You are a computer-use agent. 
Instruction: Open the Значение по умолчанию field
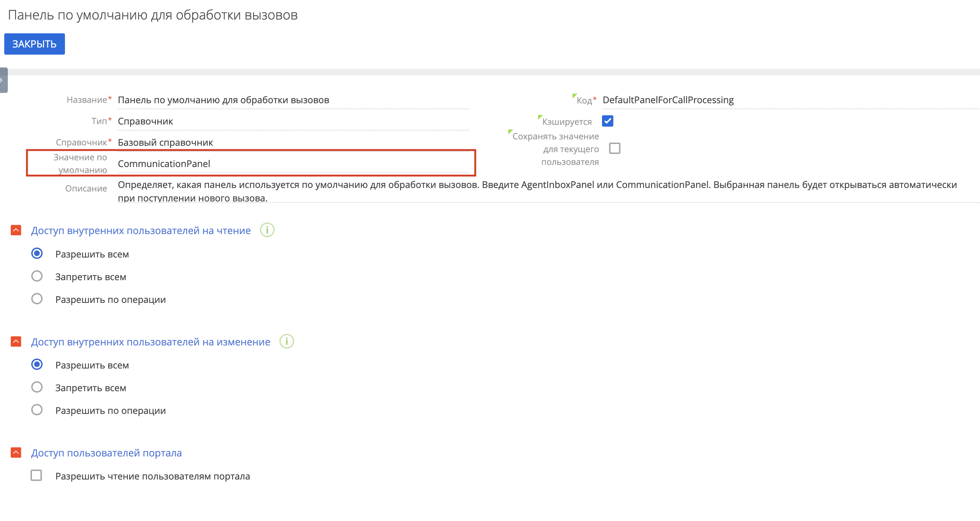pos(293,164)
